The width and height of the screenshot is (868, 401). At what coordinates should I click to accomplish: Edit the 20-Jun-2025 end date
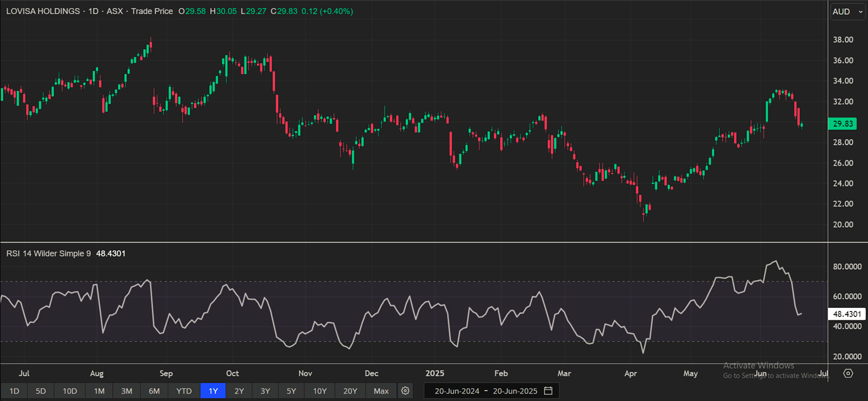click(x=515, y=391)
